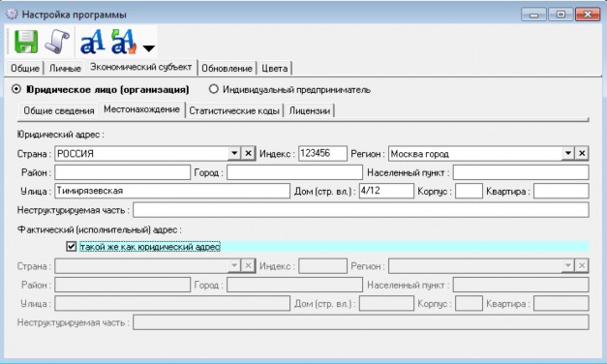This screenshot has width=607, height=364.
Task: Click the legal address Район input field
Action: click(x=122, y=172)
